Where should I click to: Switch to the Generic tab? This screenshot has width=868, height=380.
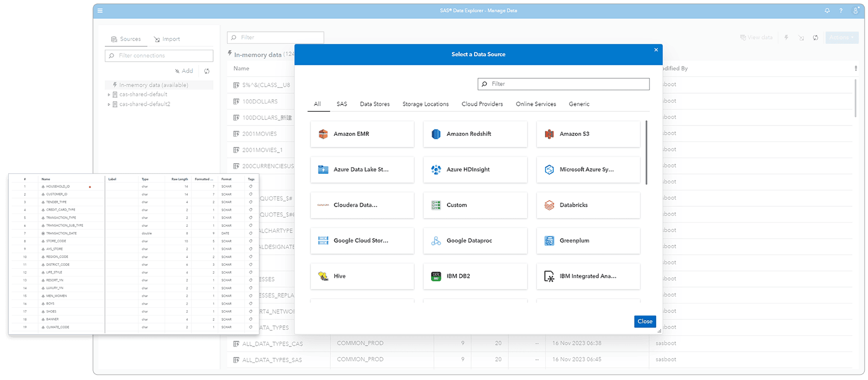click(x=579, y=104)
